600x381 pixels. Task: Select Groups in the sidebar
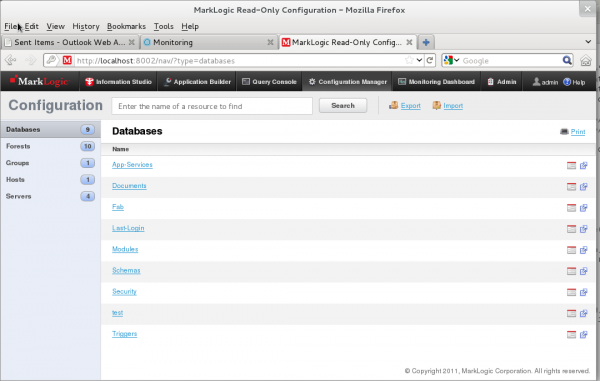tap(50, 163)
